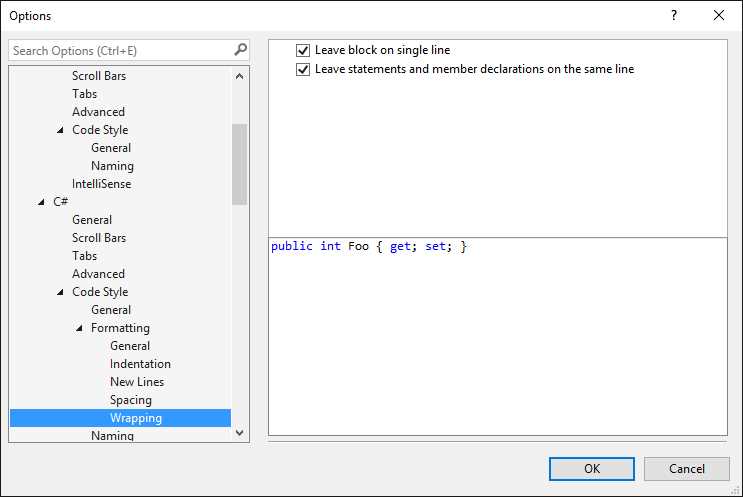Select Advanced under C#
743x497 pixels.
point(99,274)
